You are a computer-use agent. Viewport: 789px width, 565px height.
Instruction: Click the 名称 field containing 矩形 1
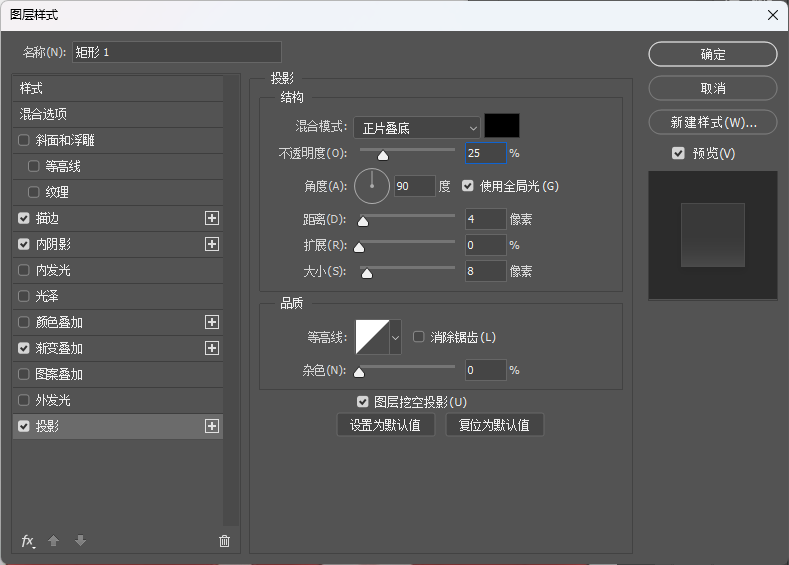(177, 52)
